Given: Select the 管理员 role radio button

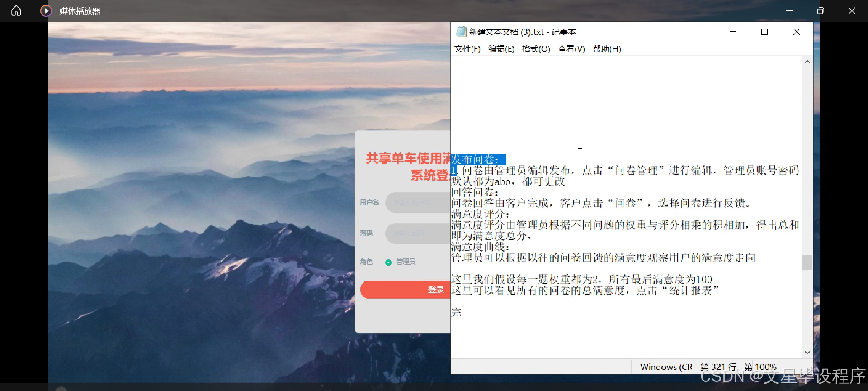Looking at the screenshot, I should coord(388,262).
